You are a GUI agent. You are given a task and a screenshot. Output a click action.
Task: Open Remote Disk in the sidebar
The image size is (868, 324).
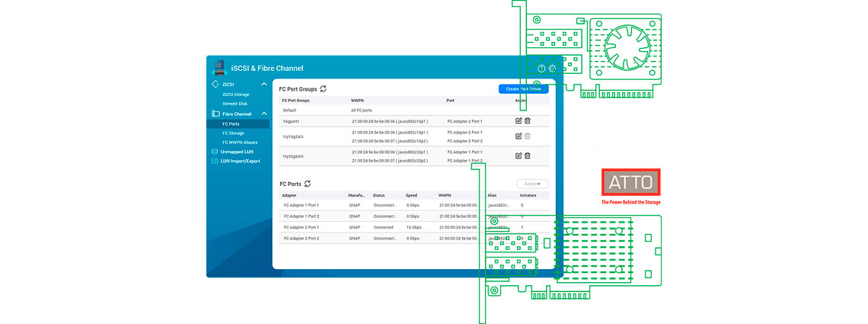point(235,104)
